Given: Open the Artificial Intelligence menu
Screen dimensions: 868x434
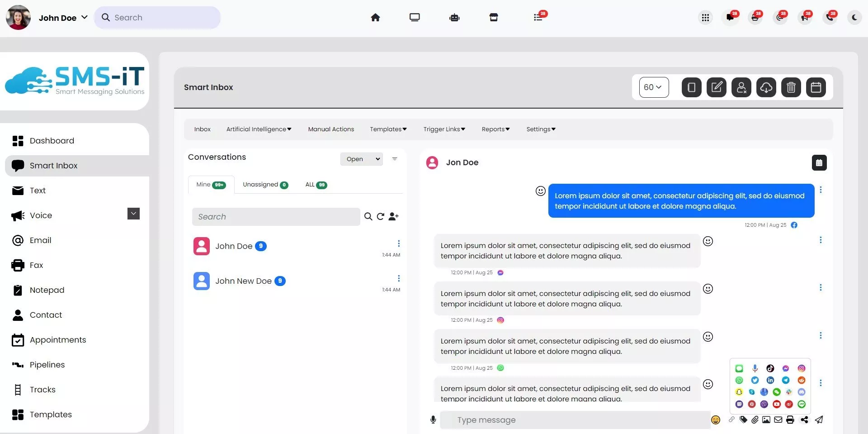Looking at the screenshot, I should coord(259,129).
